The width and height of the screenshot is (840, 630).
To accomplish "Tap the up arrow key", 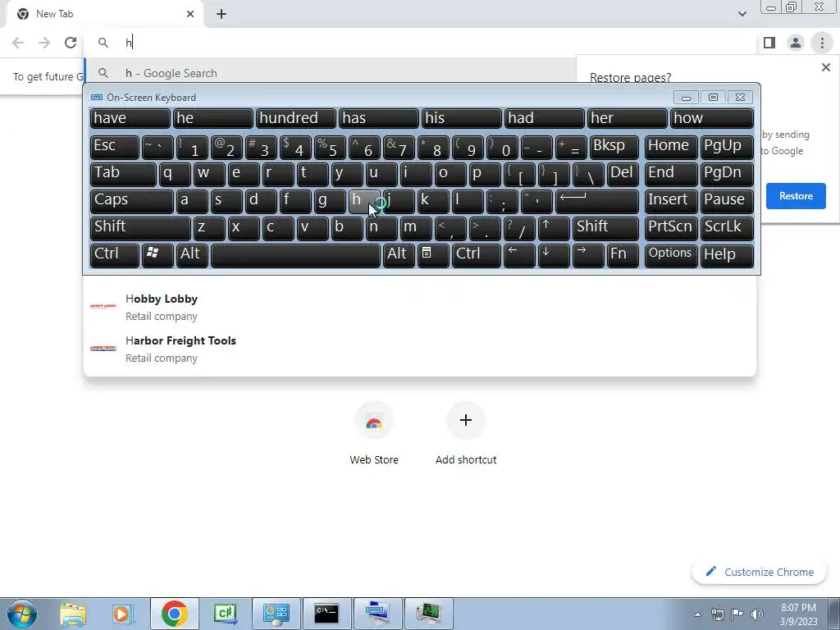I will click(x=554, y=229).
